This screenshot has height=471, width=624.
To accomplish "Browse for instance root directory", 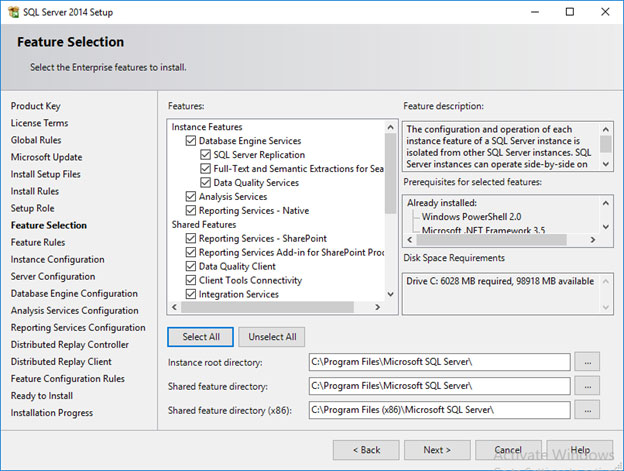I will (587, 362).
